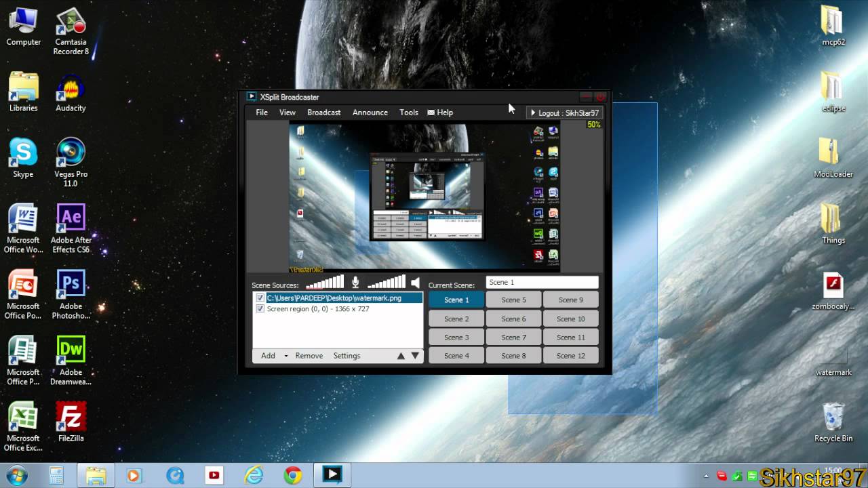This screenshot has height=488, width=868.
Task: Select Microsoft Office PowerPoint desktop icon
Action: pyautogui.click(x=23, y=293)
